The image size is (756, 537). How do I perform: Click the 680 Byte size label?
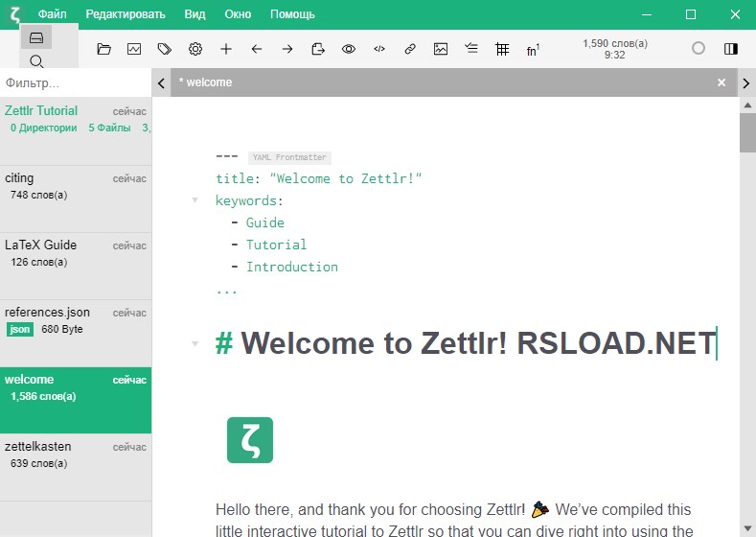(61, 329)
